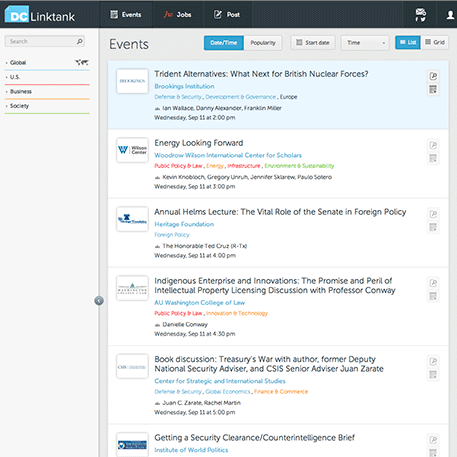Filter by Foreign Policy tag
The image size is (457, 457).
[172, 235]
